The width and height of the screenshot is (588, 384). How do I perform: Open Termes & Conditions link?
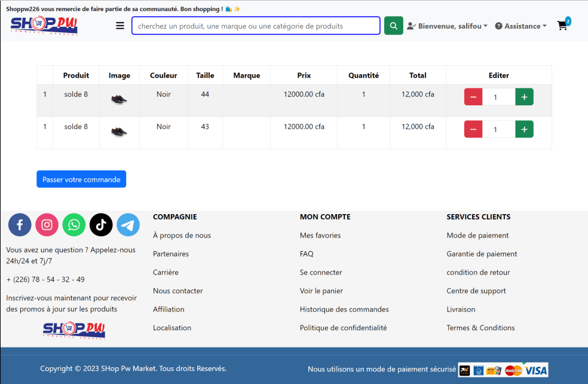[x=481, y=327]
